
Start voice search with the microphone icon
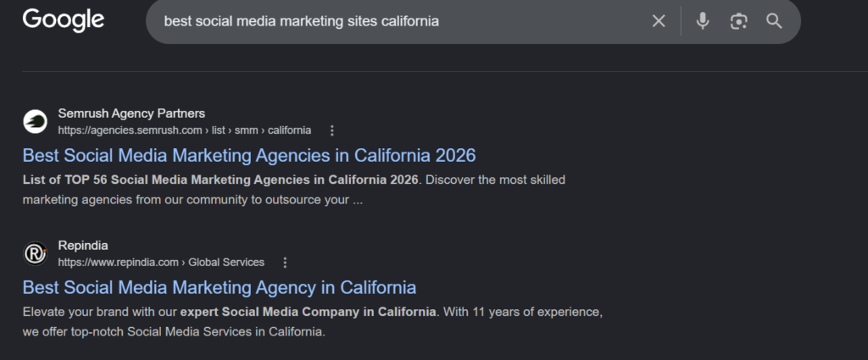pos(703,21)
